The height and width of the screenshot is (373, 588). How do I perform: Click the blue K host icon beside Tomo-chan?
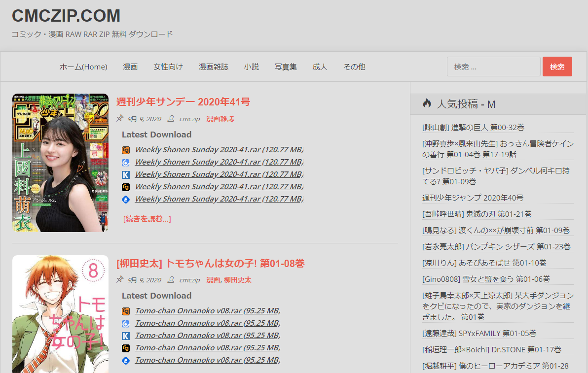click(x=126, y=336)
